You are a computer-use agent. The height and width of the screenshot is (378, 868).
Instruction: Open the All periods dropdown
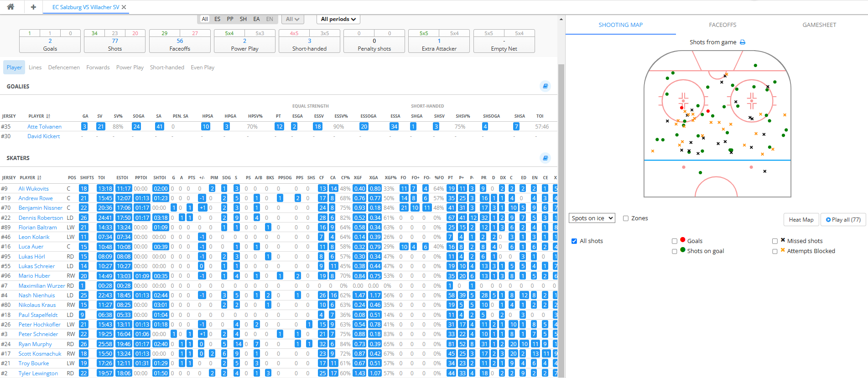(x=338, y=19)
